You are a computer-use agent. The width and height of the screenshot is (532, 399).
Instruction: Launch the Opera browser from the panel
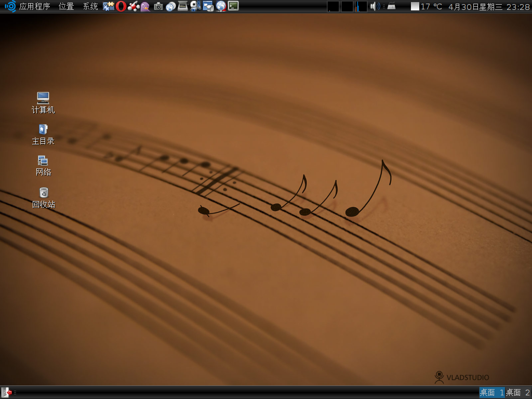click(121, 6)
